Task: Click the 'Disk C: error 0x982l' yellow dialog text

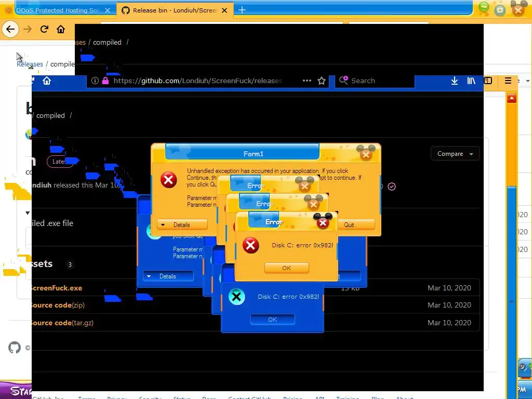Action: (302, 245)
